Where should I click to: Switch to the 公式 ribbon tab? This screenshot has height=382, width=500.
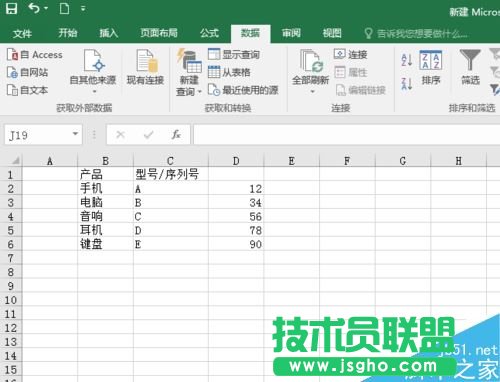click(x=209, y=33)
